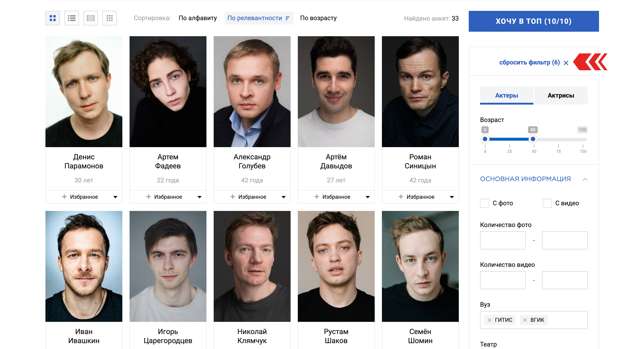Enable the С фото checkbox
This screenshot has width=644, height=349.
click(x=484, y=203)
